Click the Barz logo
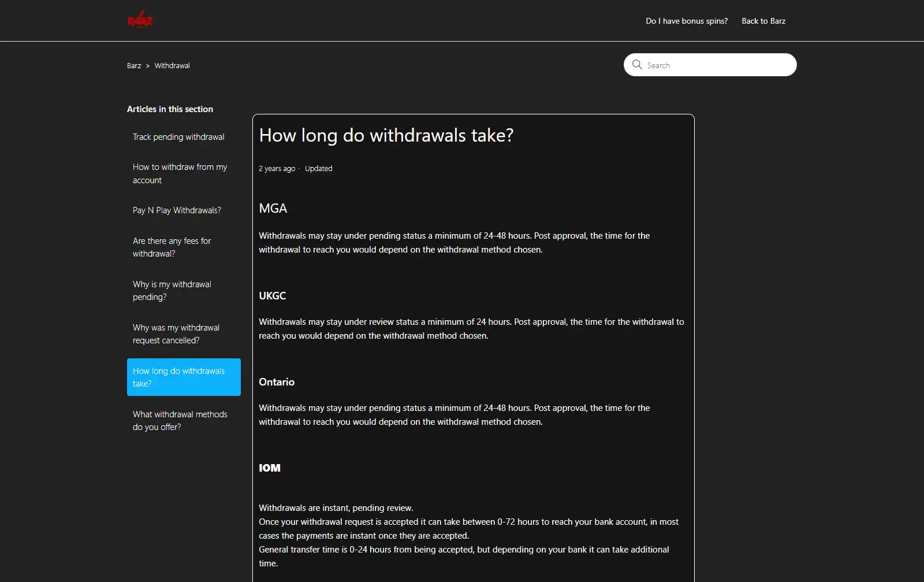924x582 pixels. click(x=140, y=20)
